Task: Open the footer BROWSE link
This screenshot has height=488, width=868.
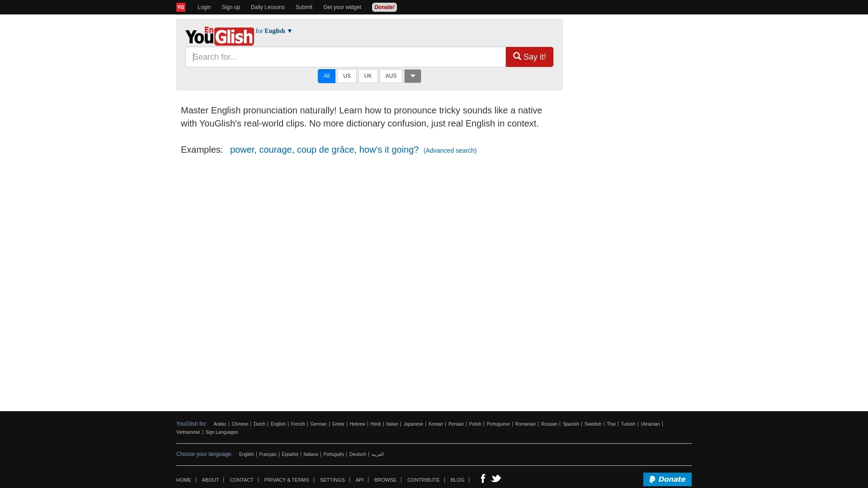Action: tap(385, 480)
